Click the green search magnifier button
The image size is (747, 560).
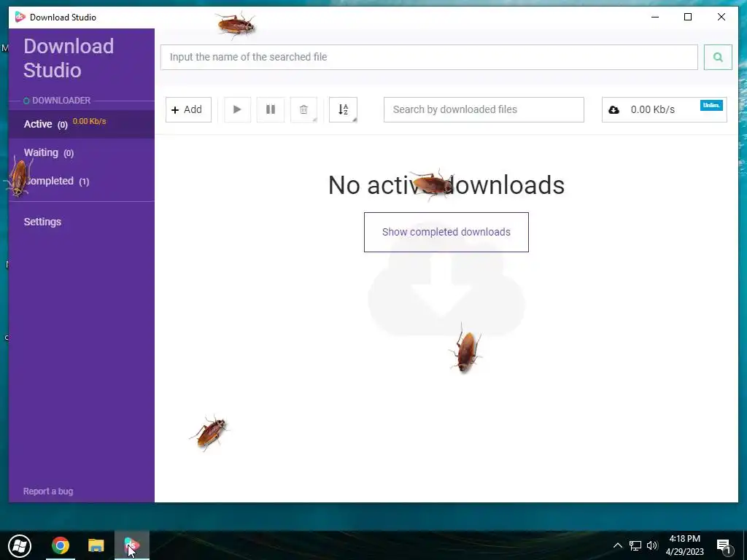coord(718,57)
